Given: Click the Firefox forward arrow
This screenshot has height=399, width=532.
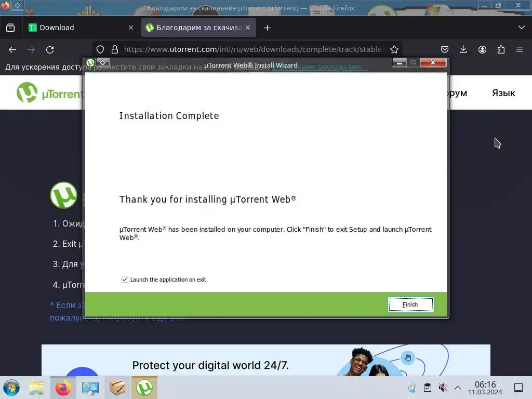Looking at the screenshot, I should tap(31, 49).
